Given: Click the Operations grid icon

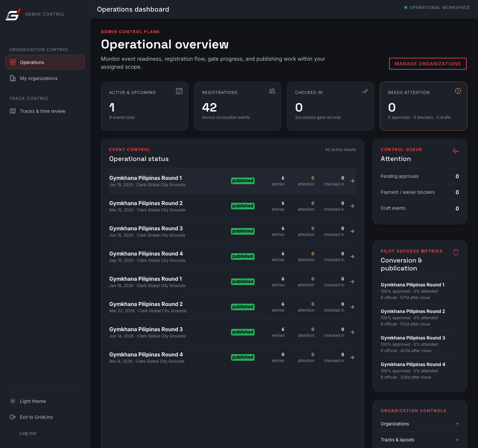Looking at the screenshot, I should click(x=13, y=62).
